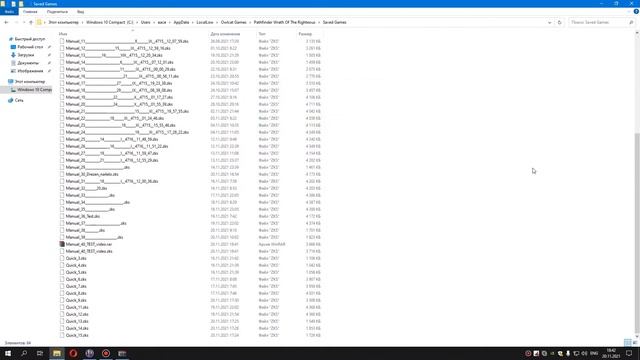Refresh the Saved Games folder view

tap(560, 22)
